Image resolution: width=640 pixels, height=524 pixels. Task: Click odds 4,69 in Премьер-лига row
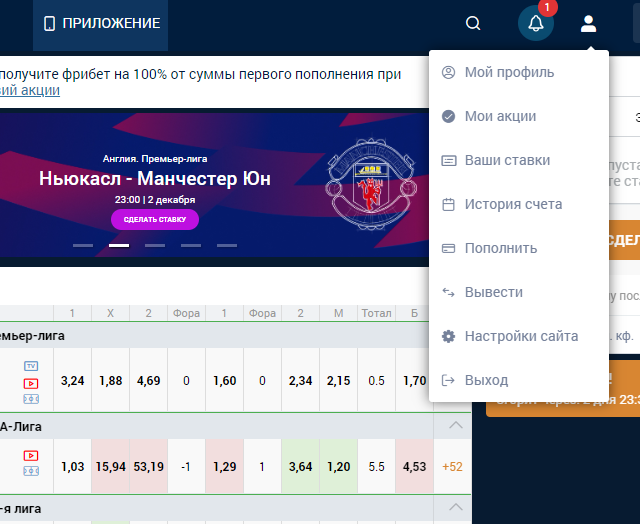(x=149, y=381)
